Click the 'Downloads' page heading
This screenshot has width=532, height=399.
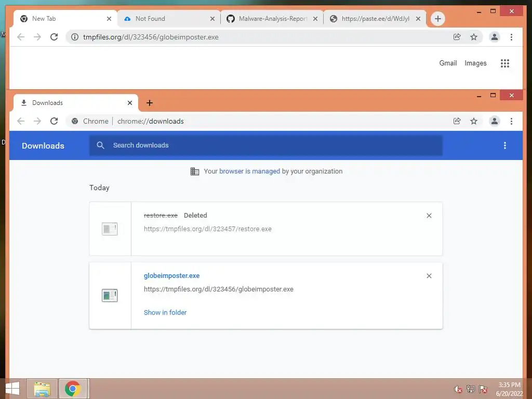(43, 146)
